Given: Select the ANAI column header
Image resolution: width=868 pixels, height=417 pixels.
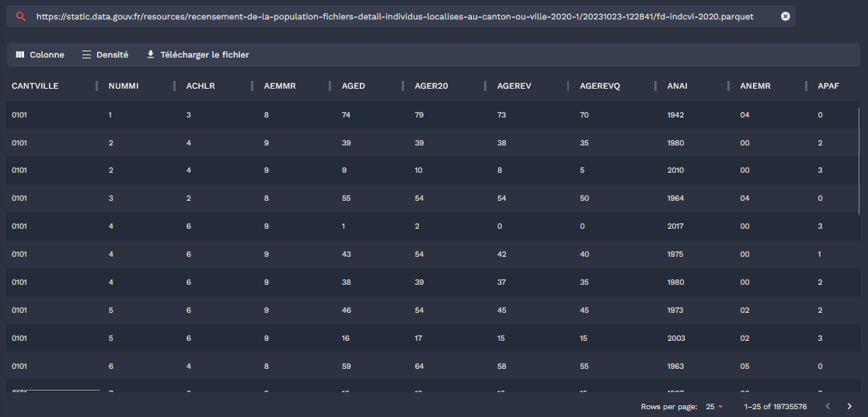Looking at the screenshot, I should point(677,86).
